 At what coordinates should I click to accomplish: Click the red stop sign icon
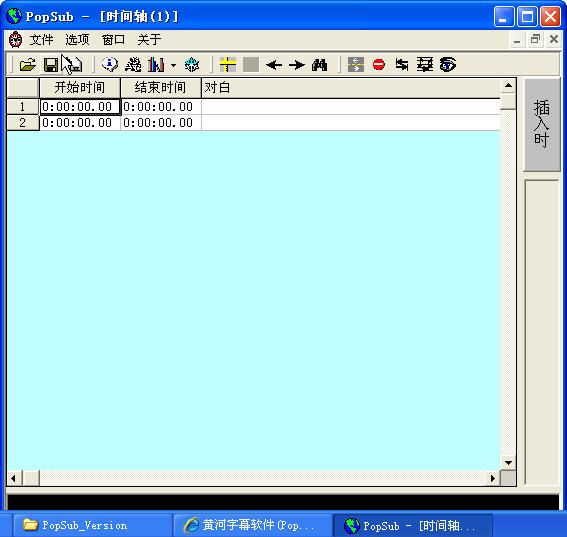379,65
